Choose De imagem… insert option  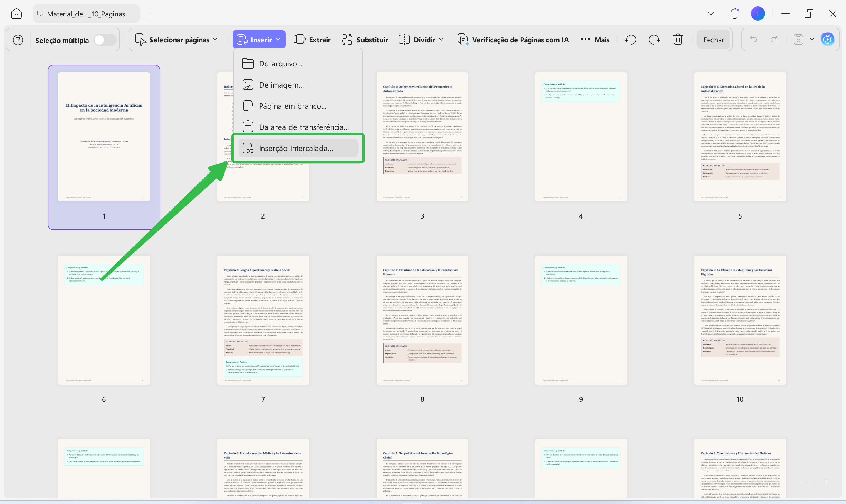coord(298,85)
